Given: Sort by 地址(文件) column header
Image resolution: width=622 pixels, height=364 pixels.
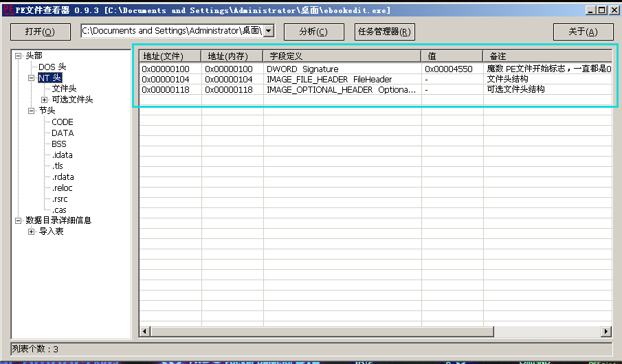Looking at the screenshot, I should 170,56.
